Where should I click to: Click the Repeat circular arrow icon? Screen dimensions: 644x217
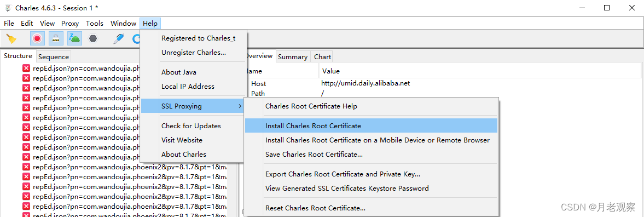pyautogui.click(x=136, y=38)
